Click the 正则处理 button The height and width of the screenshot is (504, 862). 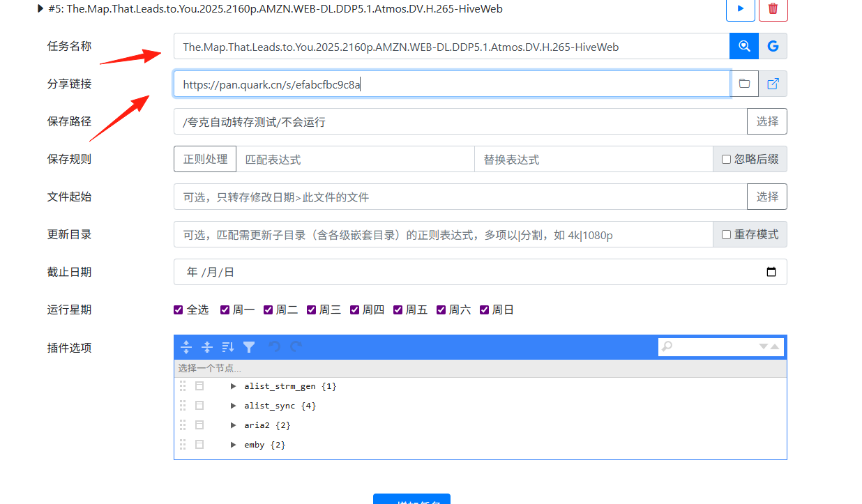pyautogui.click(x=205, y=159)
